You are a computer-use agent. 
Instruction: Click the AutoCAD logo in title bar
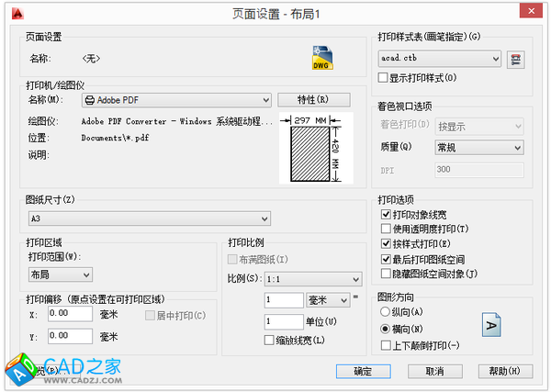point(11,10)
